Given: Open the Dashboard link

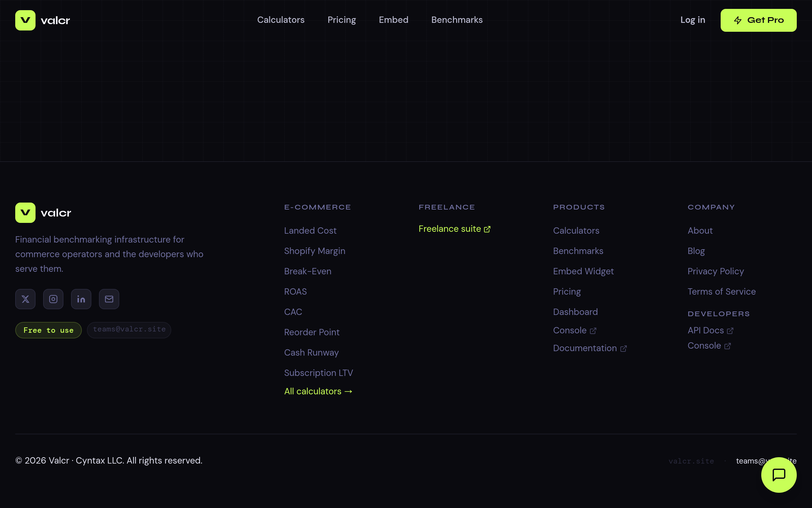Looking at the screenshot, I should pyautogui.click(x=575, y=312).
